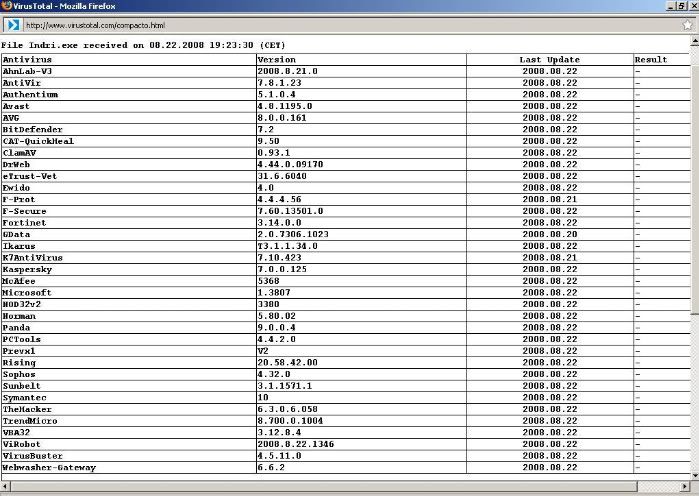Image resolution: width=699 pixels, height=496 pixels.
Task: Click the ViRobot row name
Action: click(21, 444)
